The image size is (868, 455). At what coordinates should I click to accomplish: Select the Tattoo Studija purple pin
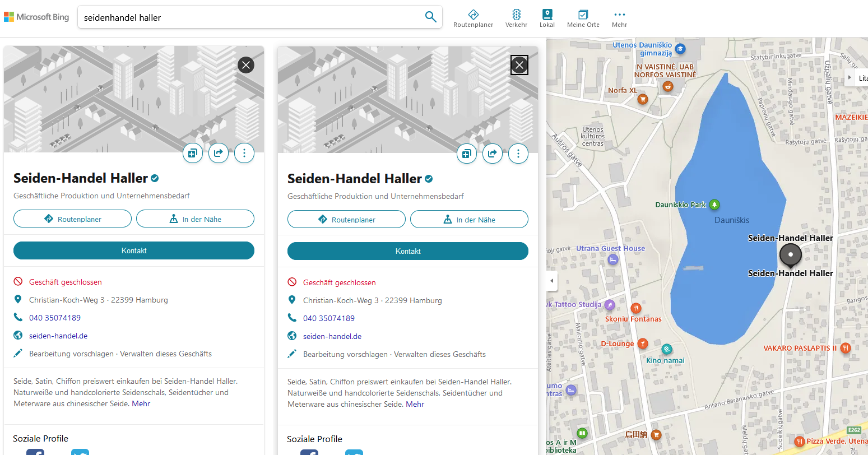tap(610, 305)
